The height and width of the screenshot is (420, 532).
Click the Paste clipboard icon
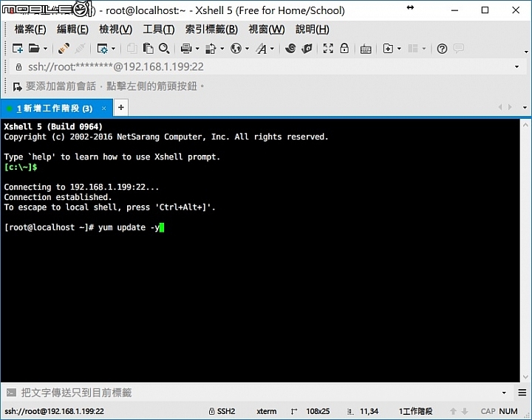148,49
